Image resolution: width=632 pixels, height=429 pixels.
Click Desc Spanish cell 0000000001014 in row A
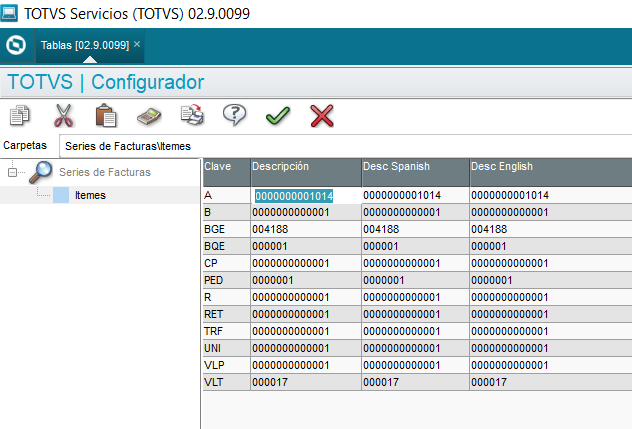[416, 196]
